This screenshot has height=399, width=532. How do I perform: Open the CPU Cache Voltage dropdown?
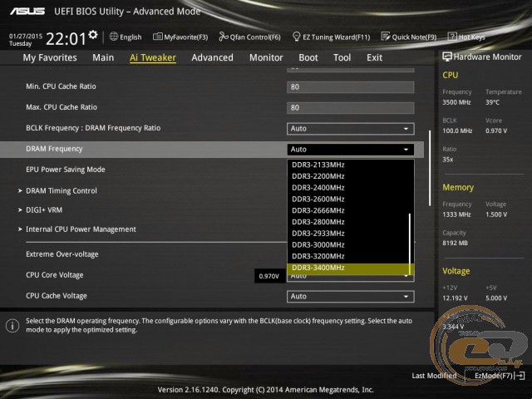click(x=351, y=296)
